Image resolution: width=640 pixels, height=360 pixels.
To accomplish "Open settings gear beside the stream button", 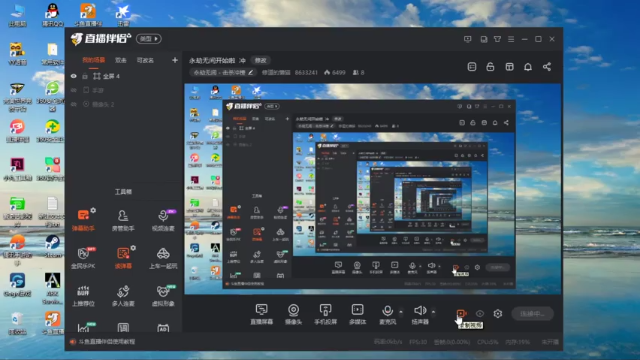I will click(x=498, y=313).
